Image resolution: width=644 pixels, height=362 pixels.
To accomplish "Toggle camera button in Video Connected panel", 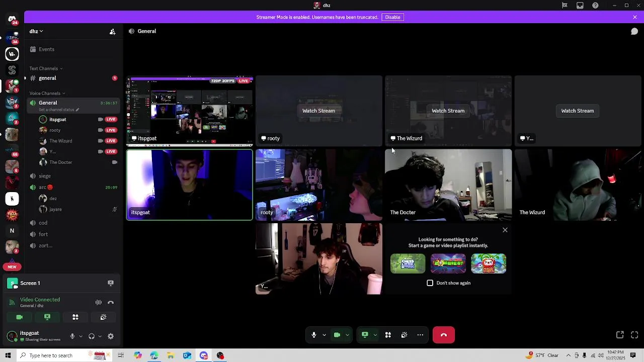I will [20, 317].
